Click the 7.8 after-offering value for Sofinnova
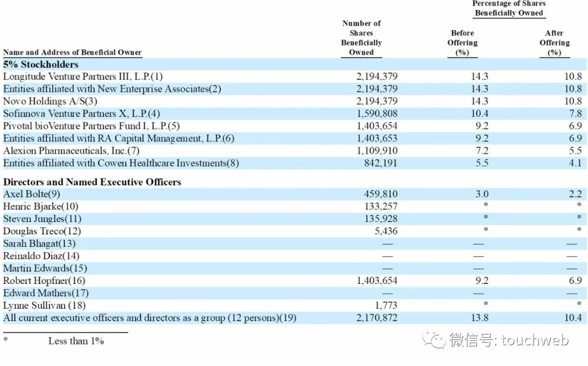This screenshot has width=588, height=366. coord(575,114)
